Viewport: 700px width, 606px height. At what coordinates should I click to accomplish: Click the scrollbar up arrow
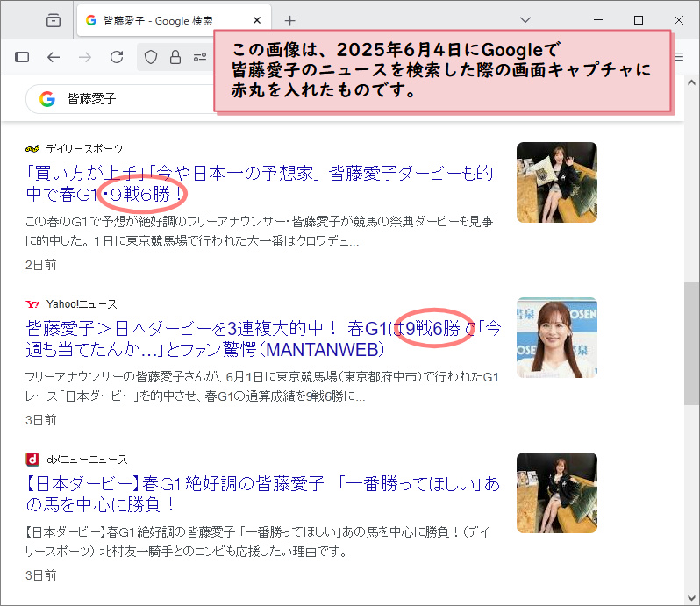point(691,82)
